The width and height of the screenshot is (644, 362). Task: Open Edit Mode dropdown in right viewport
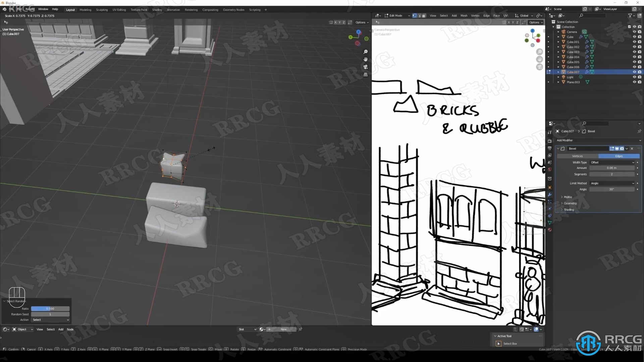tap(397, 15)
